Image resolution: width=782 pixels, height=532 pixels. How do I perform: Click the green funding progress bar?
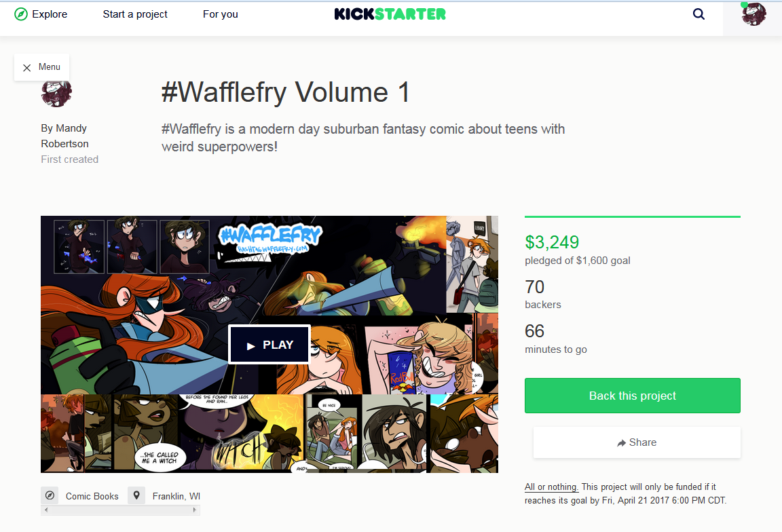(x=633, y=217)
